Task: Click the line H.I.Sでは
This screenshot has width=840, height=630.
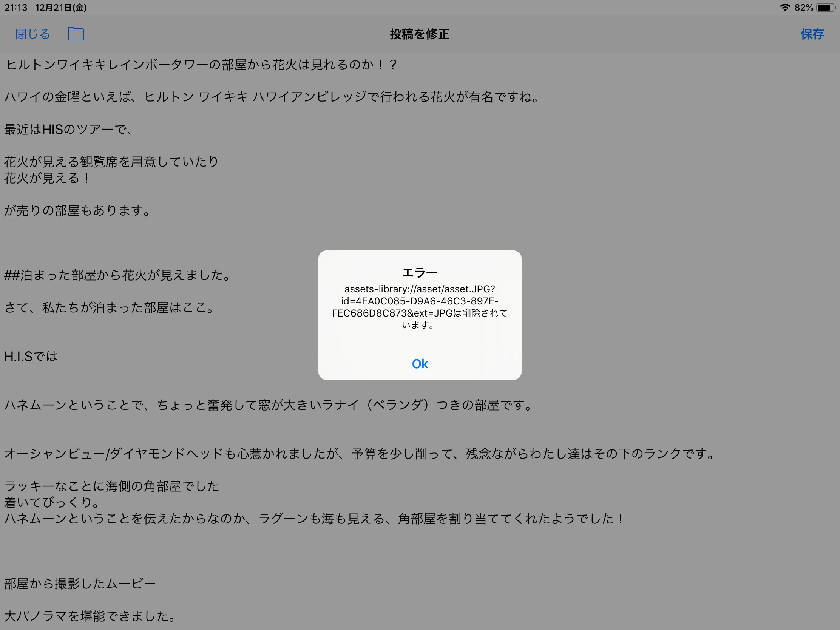Action: (31, 356)
